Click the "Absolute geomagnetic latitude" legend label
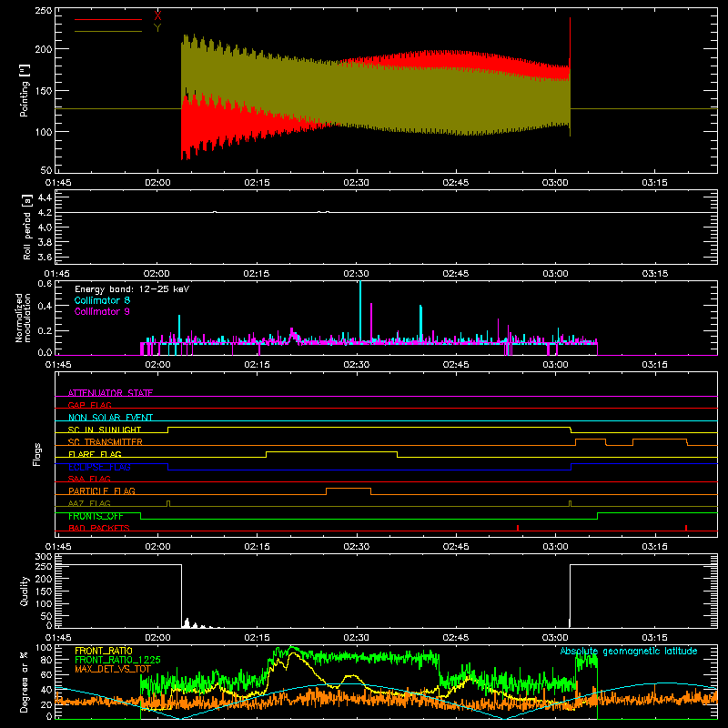728x728 pixels. (x=629, y=651)
